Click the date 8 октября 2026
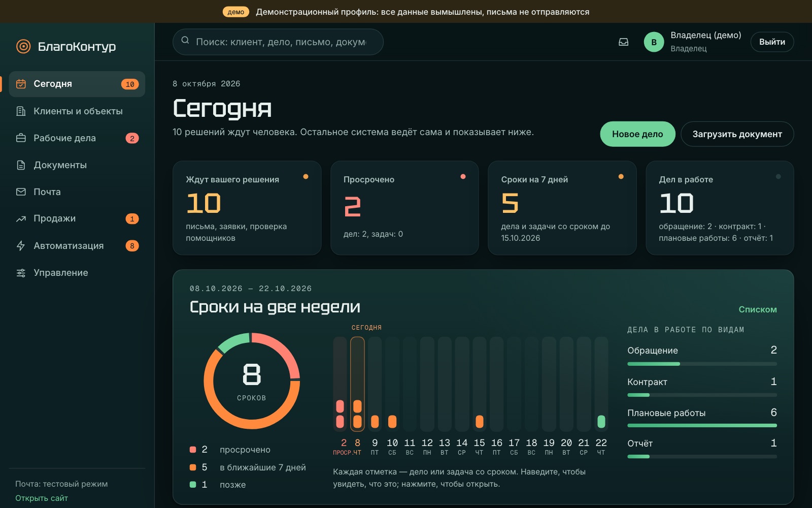Image resolution: width=812 pixels, height=508 pixels. 207,84
